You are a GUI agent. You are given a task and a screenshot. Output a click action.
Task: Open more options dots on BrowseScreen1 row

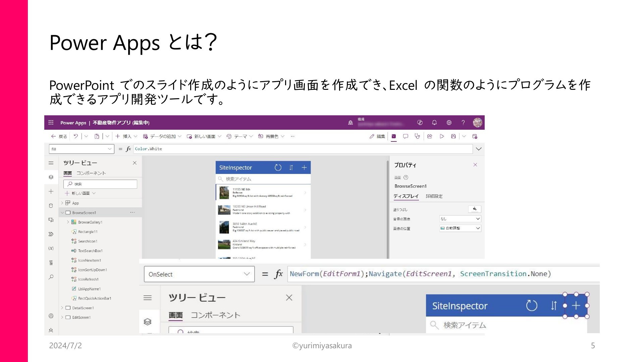(x=132, y=213)
